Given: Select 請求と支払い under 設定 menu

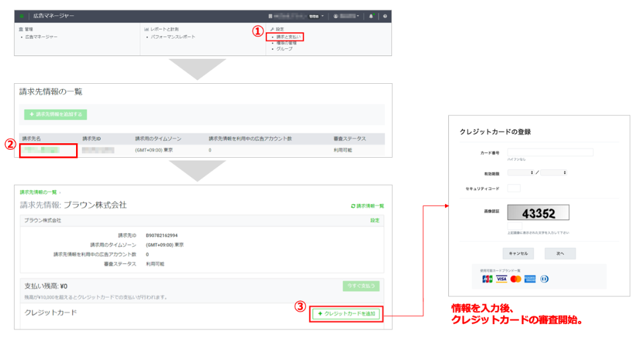Looking at the screenshot, I should [x=288, y=37].
